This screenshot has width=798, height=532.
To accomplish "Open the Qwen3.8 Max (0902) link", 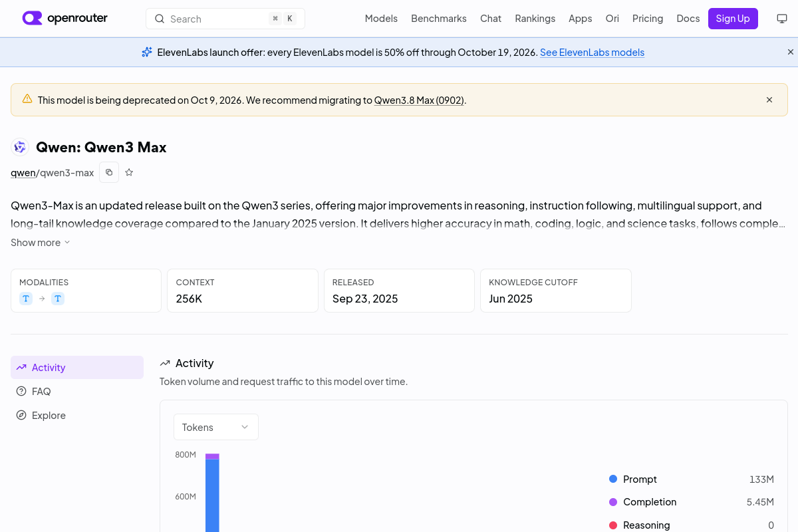I will point(419,100).
